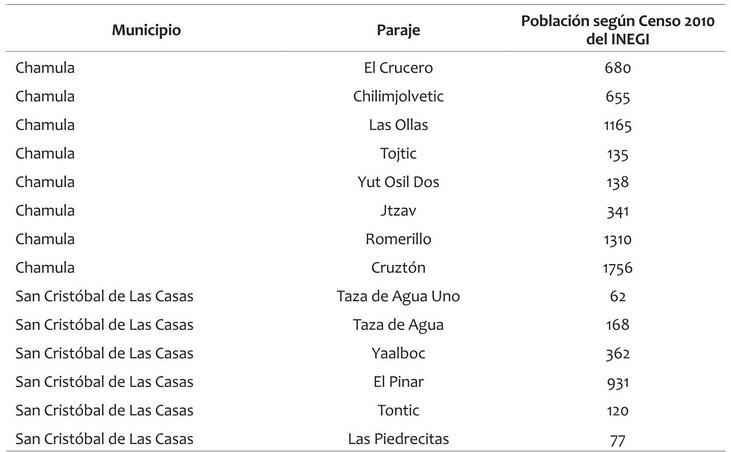Image resolution: width=731 pixels, height=452 pixels.
Task: Click the Municipio column header
Action: coord(146,30)
